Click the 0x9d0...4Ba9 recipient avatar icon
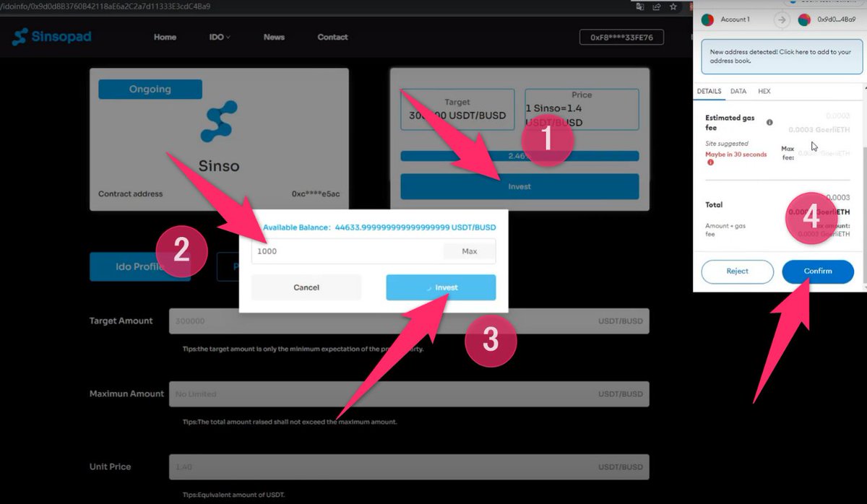 (803, 19)
